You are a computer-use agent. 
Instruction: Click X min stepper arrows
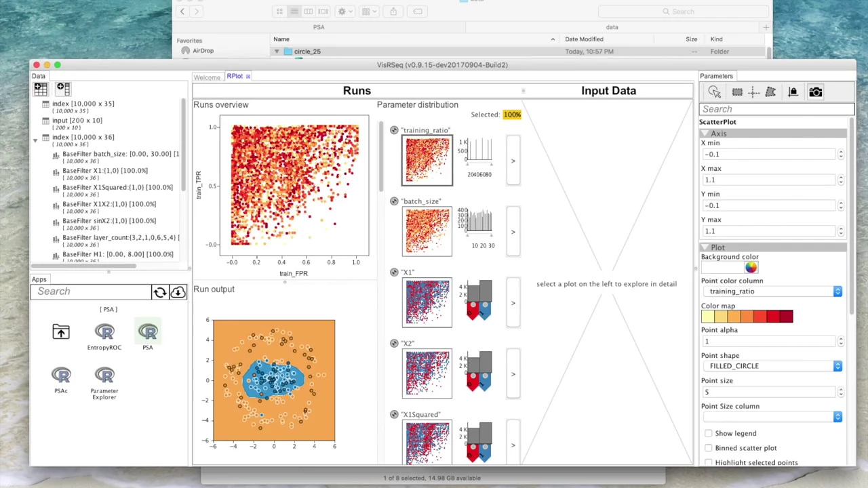click(x=841, y=155)
